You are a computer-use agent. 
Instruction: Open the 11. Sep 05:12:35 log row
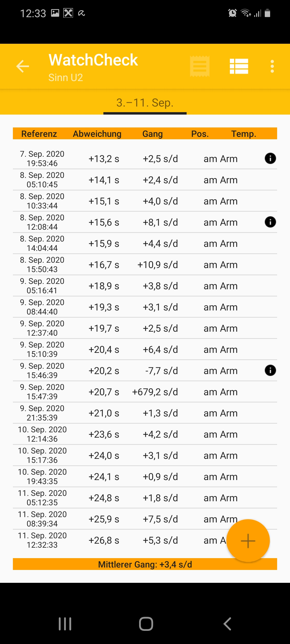pyautogui.click(x=145, y=498)
